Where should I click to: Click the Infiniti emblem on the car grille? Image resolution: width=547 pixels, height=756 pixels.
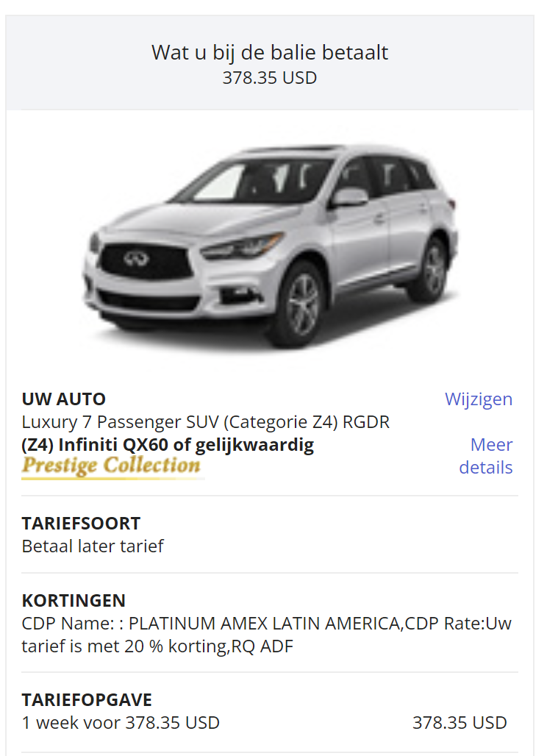[137, 260]
